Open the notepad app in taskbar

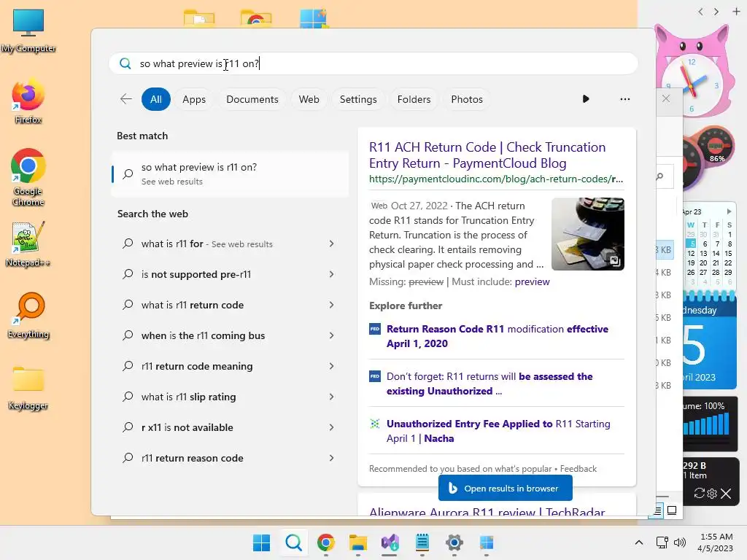[422, 542]
